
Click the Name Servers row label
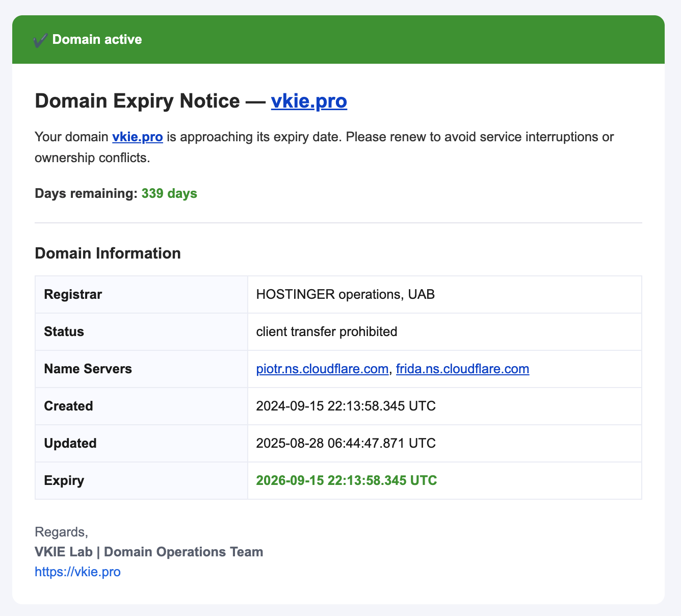tap(88, 369)
